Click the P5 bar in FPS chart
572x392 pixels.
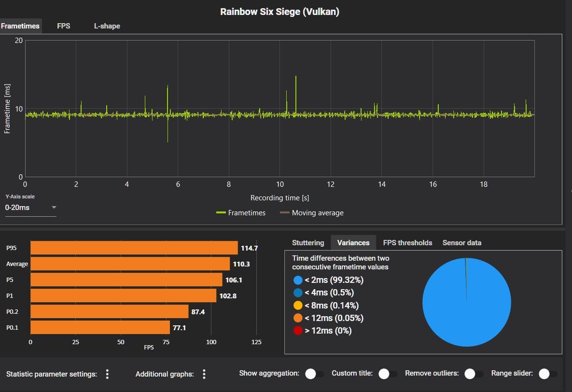tap(126, 280)
